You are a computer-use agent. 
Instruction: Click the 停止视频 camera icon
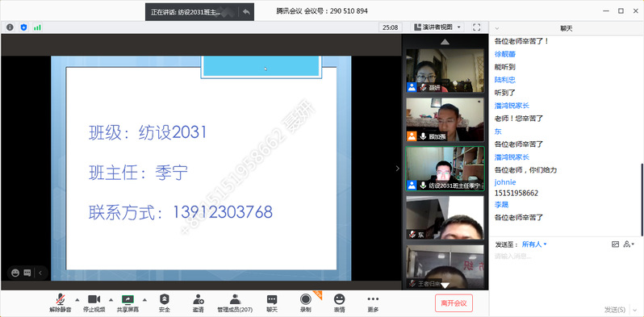pyautogui.click(x=94, y=299)
